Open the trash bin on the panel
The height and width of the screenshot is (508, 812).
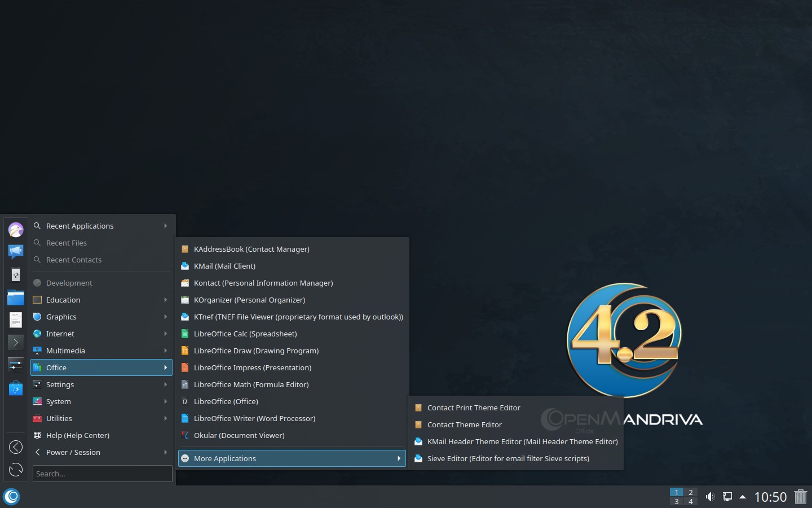(800, 497)
